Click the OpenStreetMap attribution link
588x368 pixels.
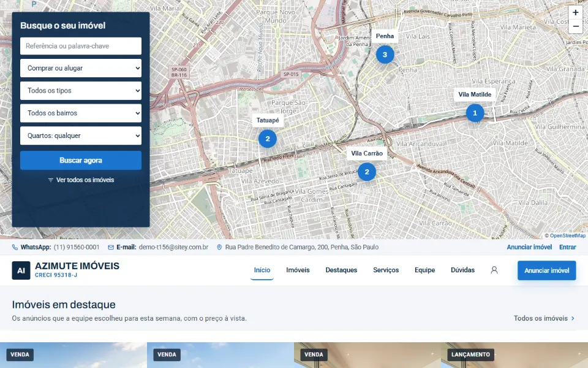click(567, 236)
